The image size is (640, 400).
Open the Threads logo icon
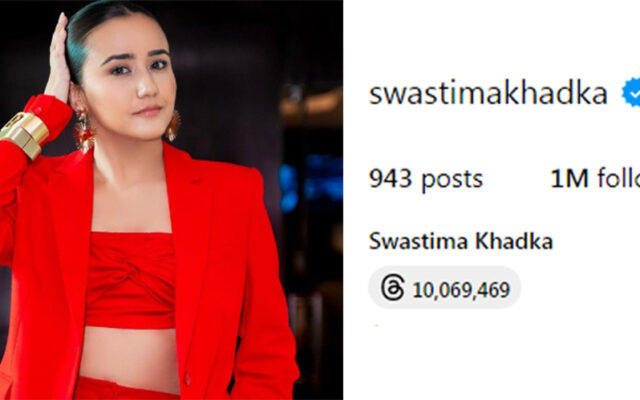pos(393,288)
